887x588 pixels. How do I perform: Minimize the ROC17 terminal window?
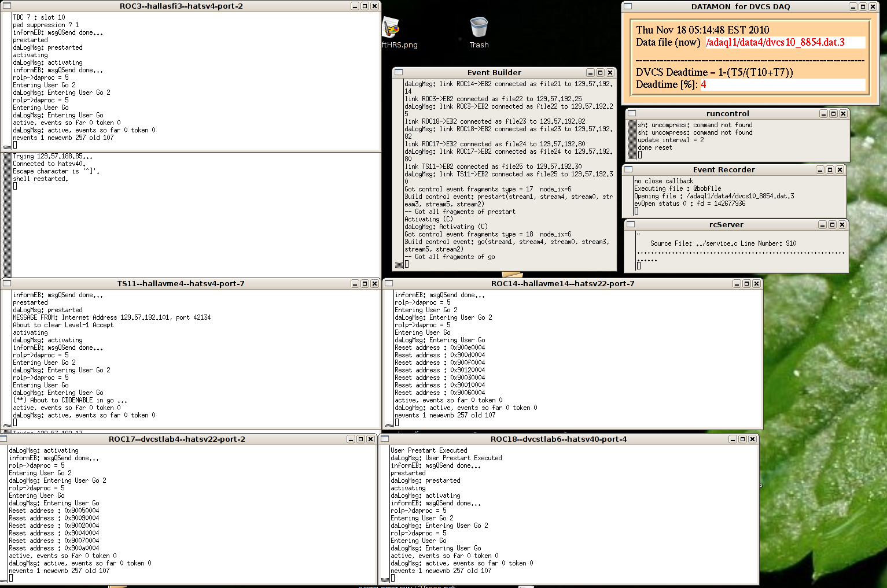[351, 439]
